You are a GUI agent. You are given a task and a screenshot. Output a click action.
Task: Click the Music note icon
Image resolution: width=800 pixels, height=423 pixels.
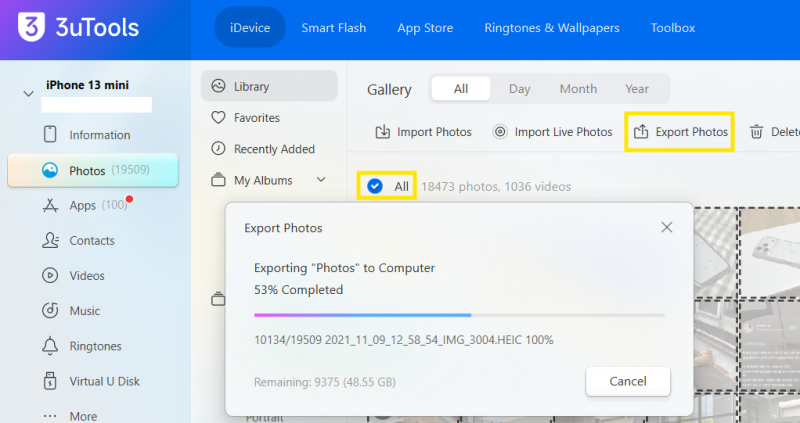(50, 310)
